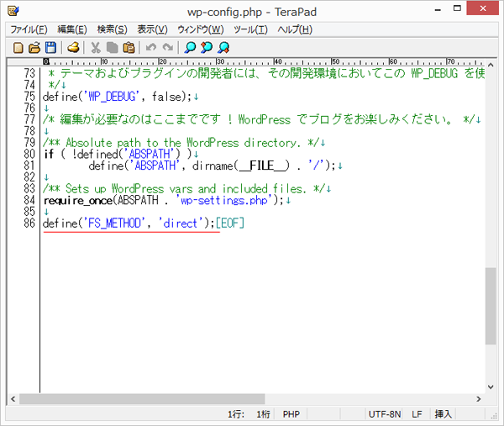Open the ヘルプ(H) menu
The image size is (504, 426).
click(x=295, y=29)
